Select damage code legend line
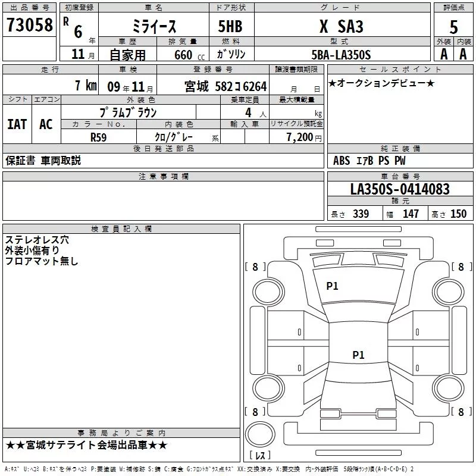Image resolution: width=476 pixels, height=476 pixels. tap(209, 469)
